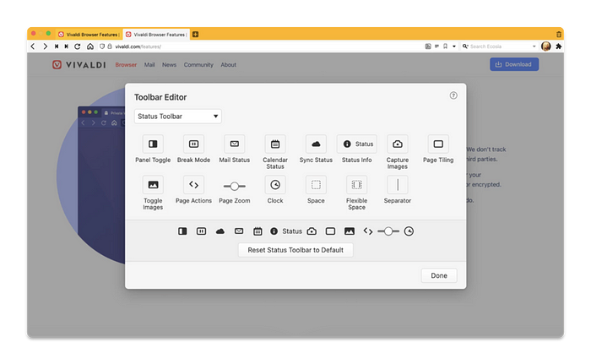Click Reset Status Toolbar to Default

click(x=295, y=250)
